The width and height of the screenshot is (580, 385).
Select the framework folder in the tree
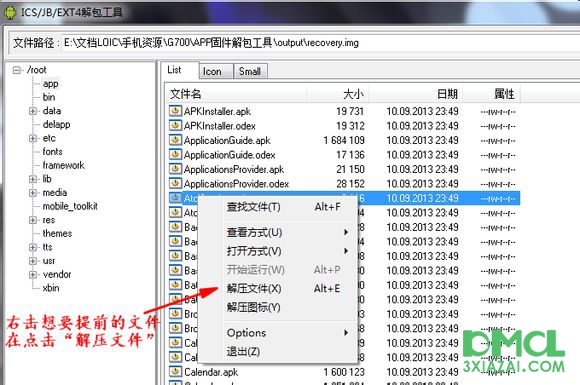(x=63, y=165)
